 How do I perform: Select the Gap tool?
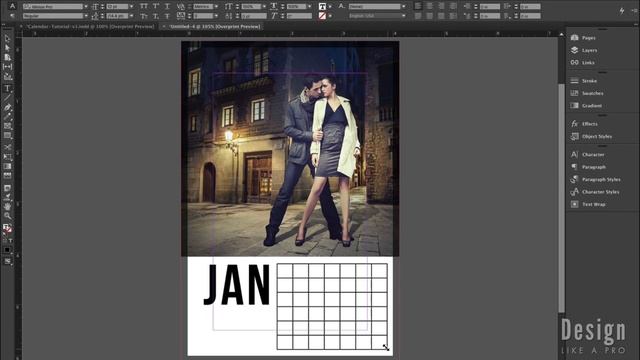(x=7, y=67)
